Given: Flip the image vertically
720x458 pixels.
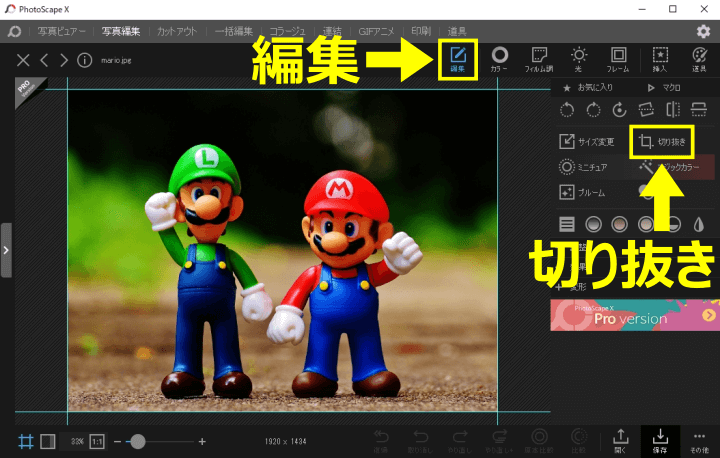Looking at the screenshot, I should coord(699,110).
